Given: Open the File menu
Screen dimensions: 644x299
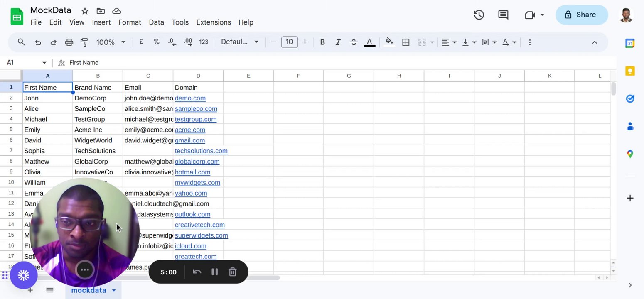Looking at the screenshot, I should pyautogui.click(x=36, y=22).
